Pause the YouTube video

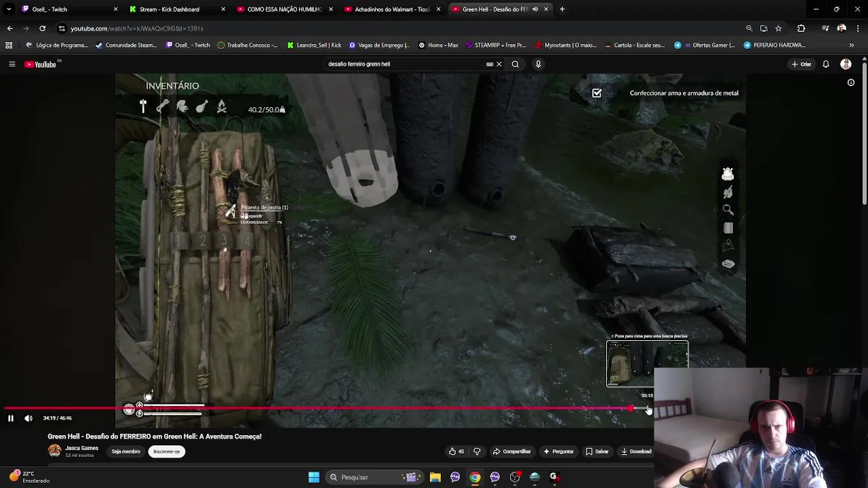click(11, 418)
